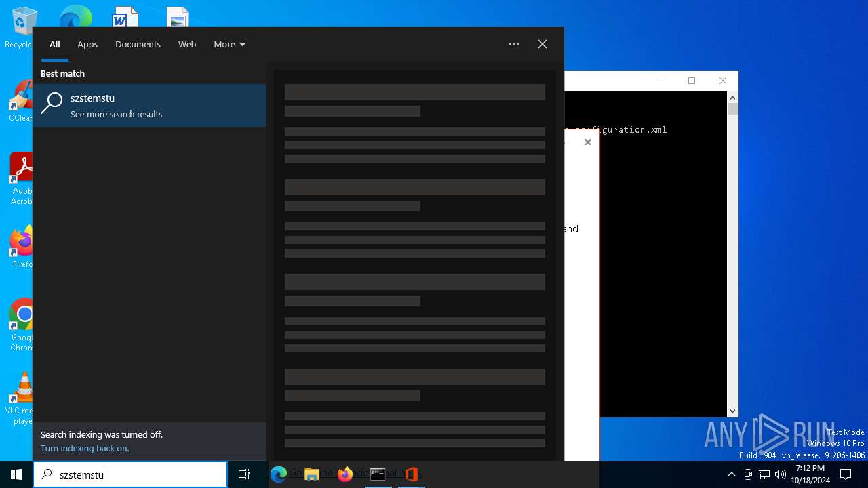
Task: Click the Search indexing was turned off message
Action: tap(102, 434)
